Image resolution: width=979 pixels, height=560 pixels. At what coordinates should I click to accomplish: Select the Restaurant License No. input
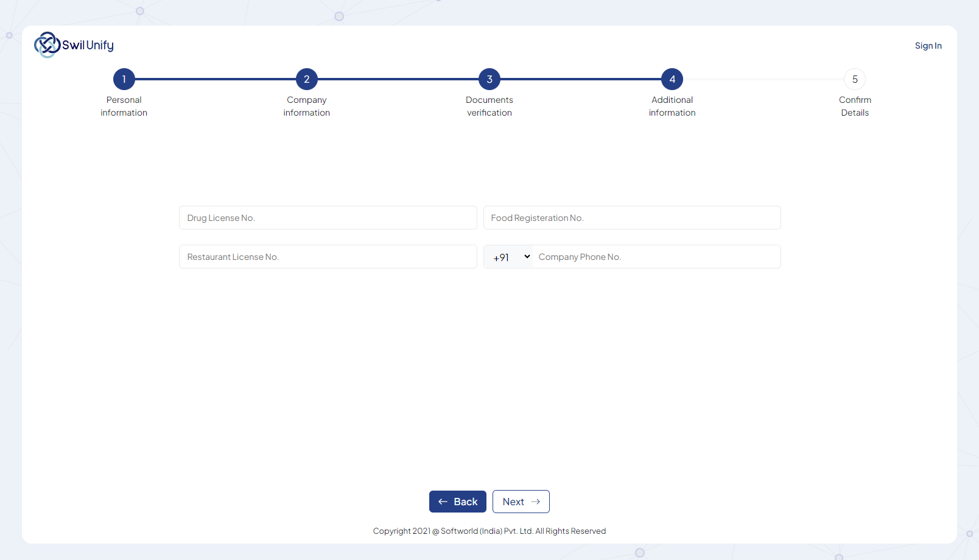tap(328, 257)
